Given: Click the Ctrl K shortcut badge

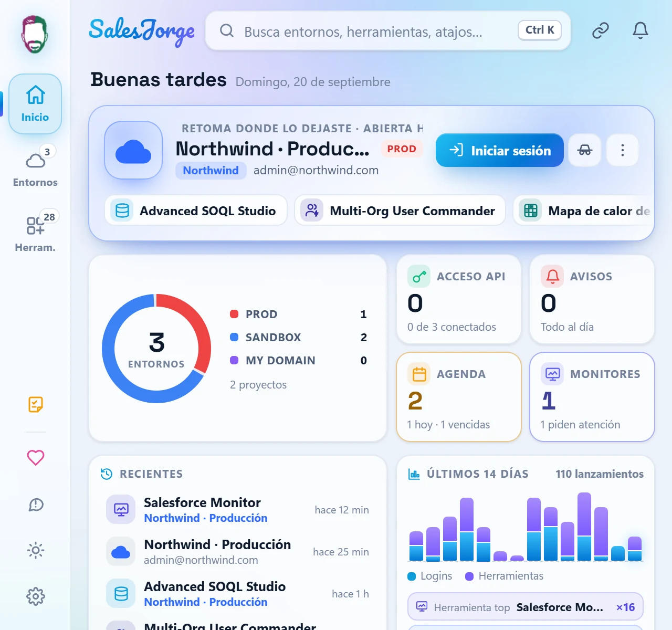Looking at the screenshot, I should click(540, 30).
